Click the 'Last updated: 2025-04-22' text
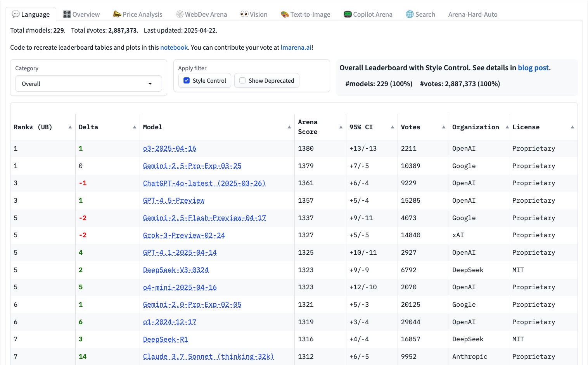588x365 pixels. click(181, 30)
